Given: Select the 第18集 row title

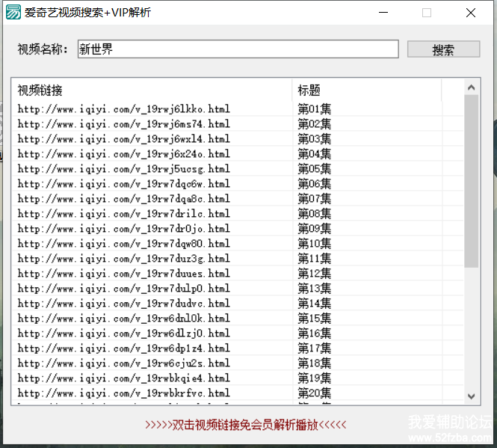Looking at the screenshot, I should (315, 363).
